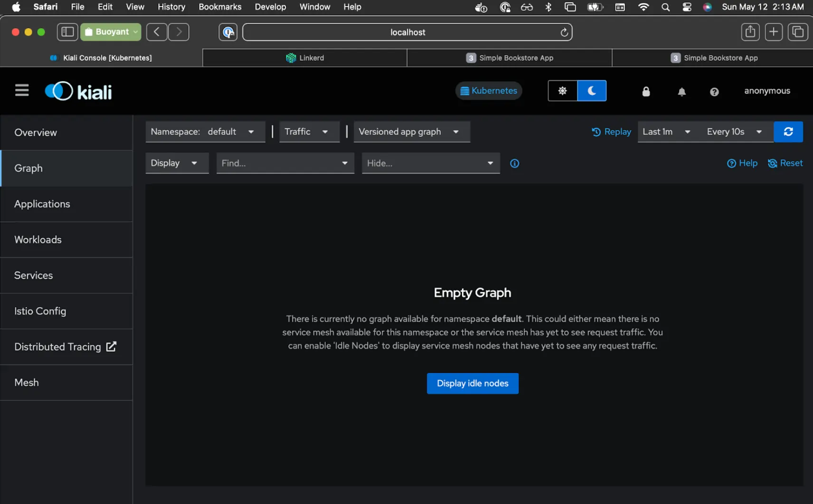Screen dimensions: 813x504
Task: Open Control Center in menu bar
Action: [687, 7]
